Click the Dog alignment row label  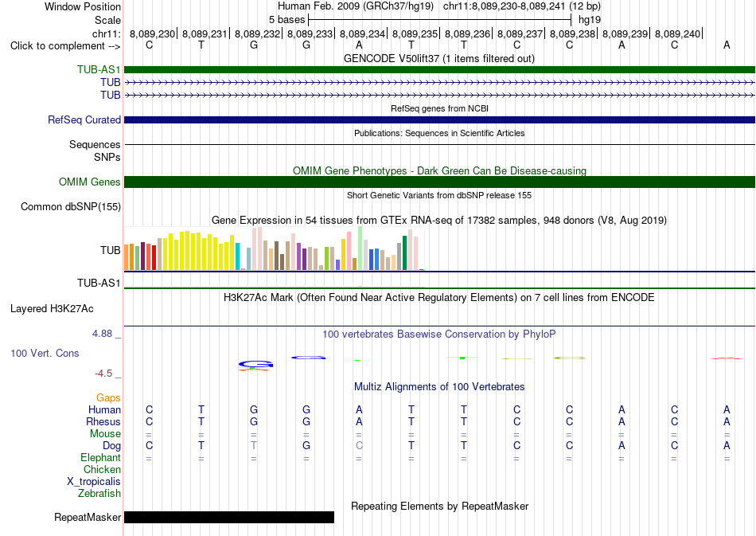[x=111, y=446]
